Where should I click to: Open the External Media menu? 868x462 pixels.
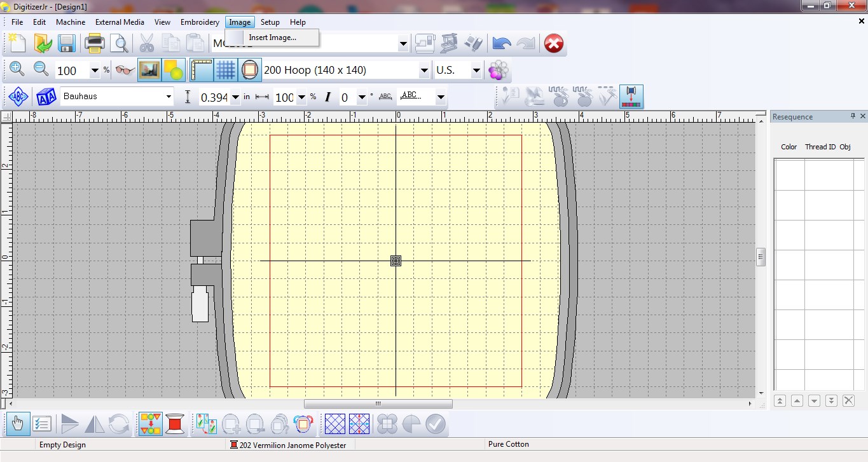(120, 22)
